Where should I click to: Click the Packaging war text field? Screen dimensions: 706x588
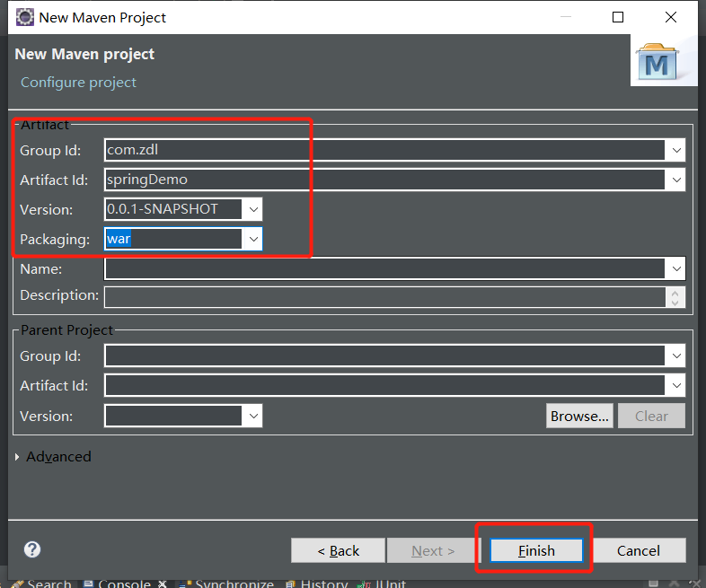(x=173, y=240)
